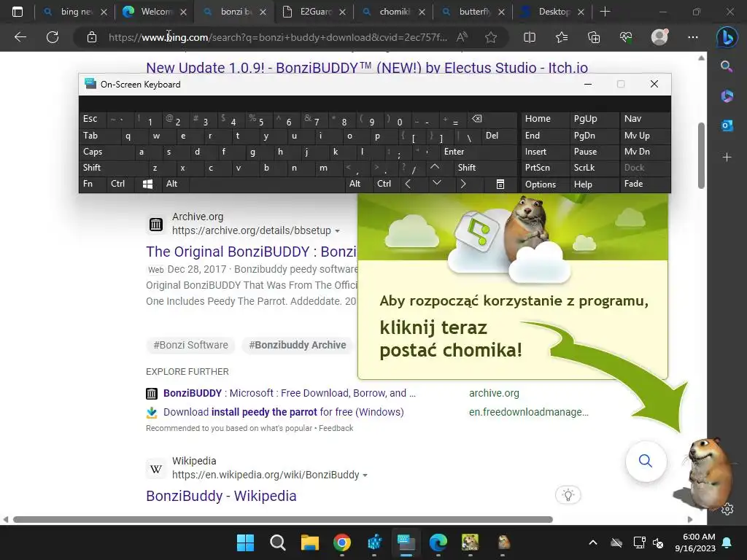This screenshot has width=747, height=560.
Task: Add this page to favorites star
Action: 491,37
